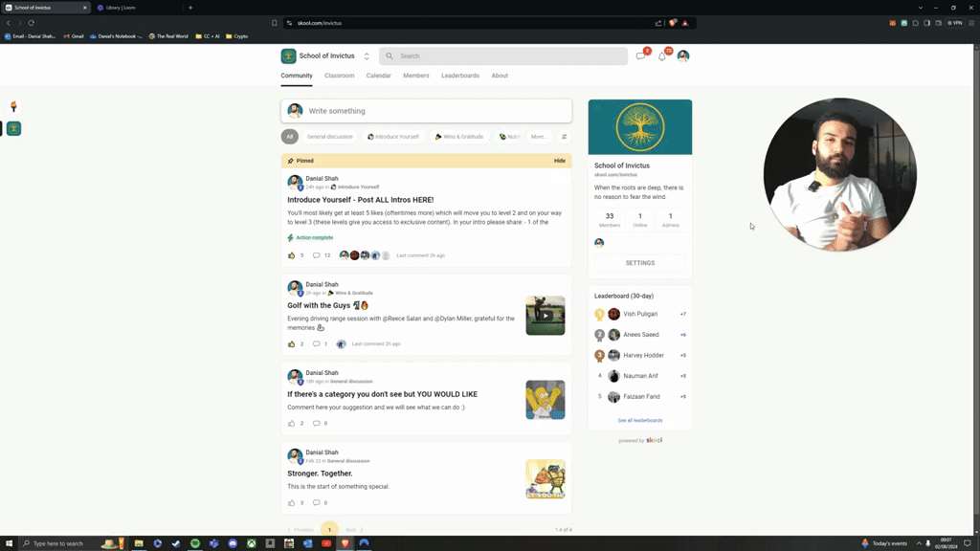Click the powered by skool link
Image resolution: width=980 pixels, height=551 pixels.
pos(640,440)
